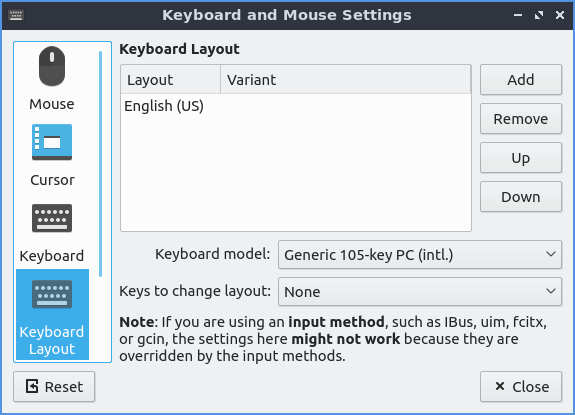Click the Reset button's arrow icon
Viewport: 575px width, 415px height.
pyautogui.click(x=32, y=386)
